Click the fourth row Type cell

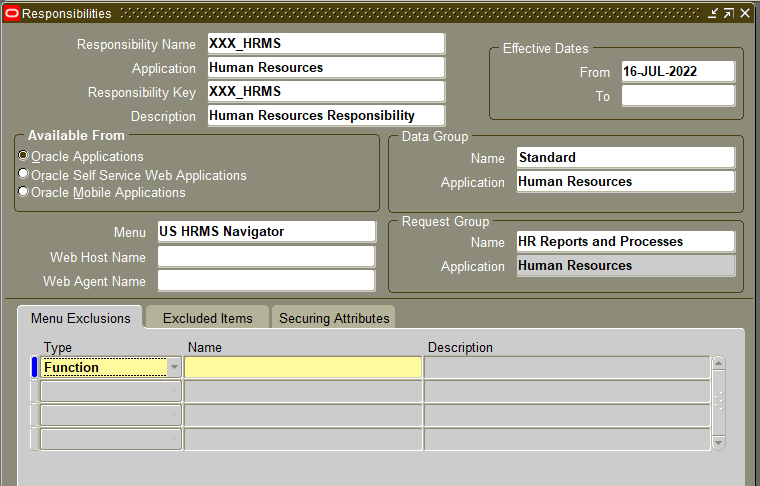point(111,439)
